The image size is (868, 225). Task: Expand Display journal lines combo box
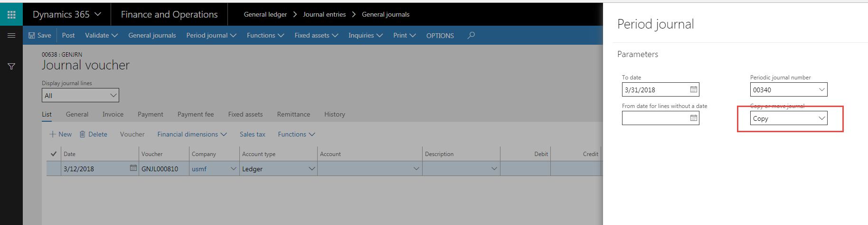tap(113, 96)
